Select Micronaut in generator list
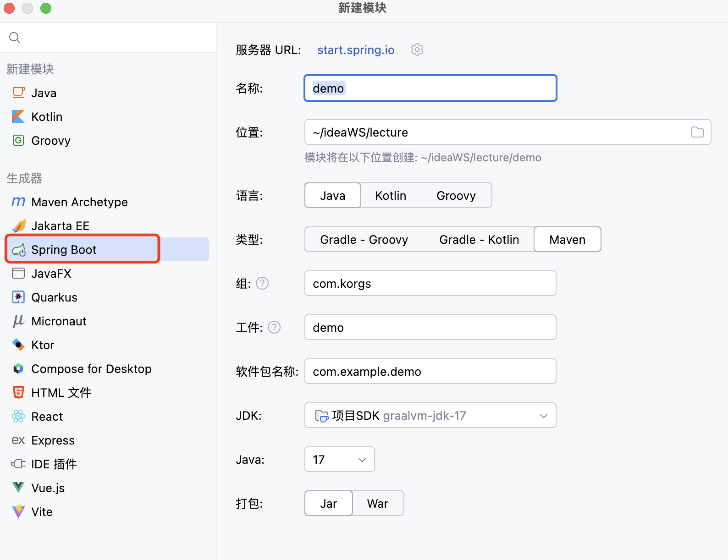The image size is (728, 560). 108,321
